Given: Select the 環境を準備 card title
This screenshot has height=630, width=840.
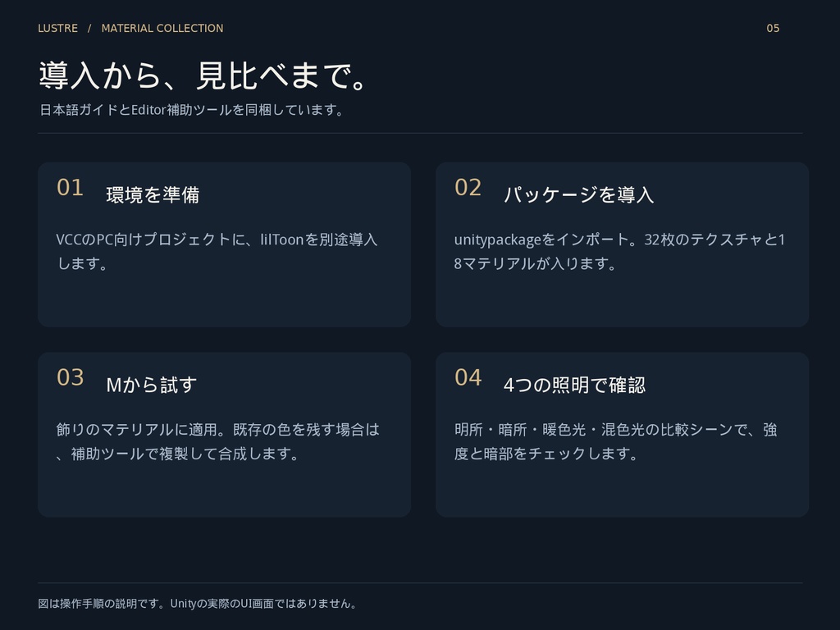Looking at the screenshot, I should [x=153, y=194].
